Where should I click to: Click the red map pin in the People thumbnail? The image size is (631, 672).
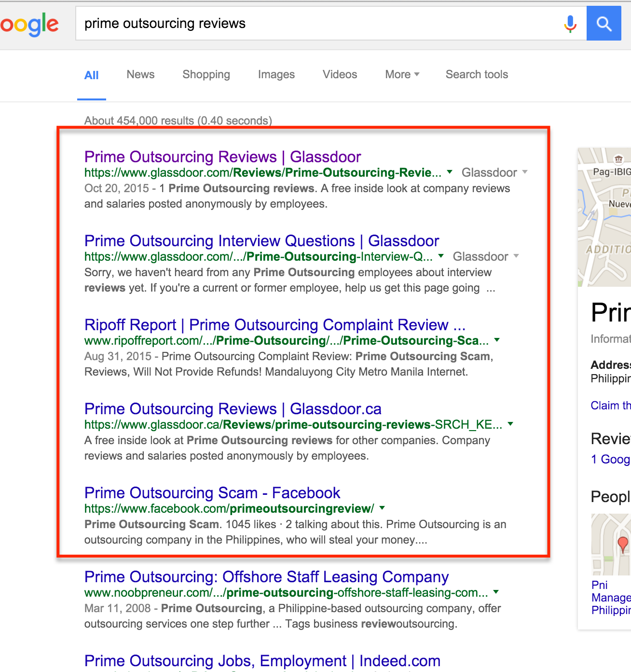(622, 541)
